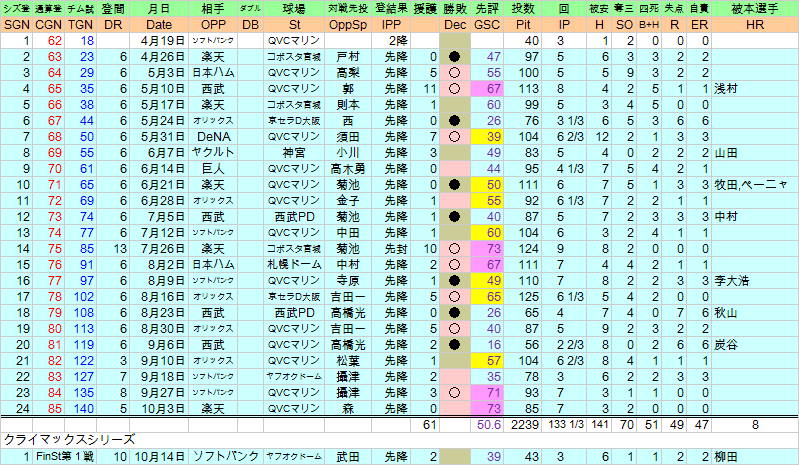Click the 5月31日 date cell
This screenshot has width=799, height=465.
click(158, 137)
